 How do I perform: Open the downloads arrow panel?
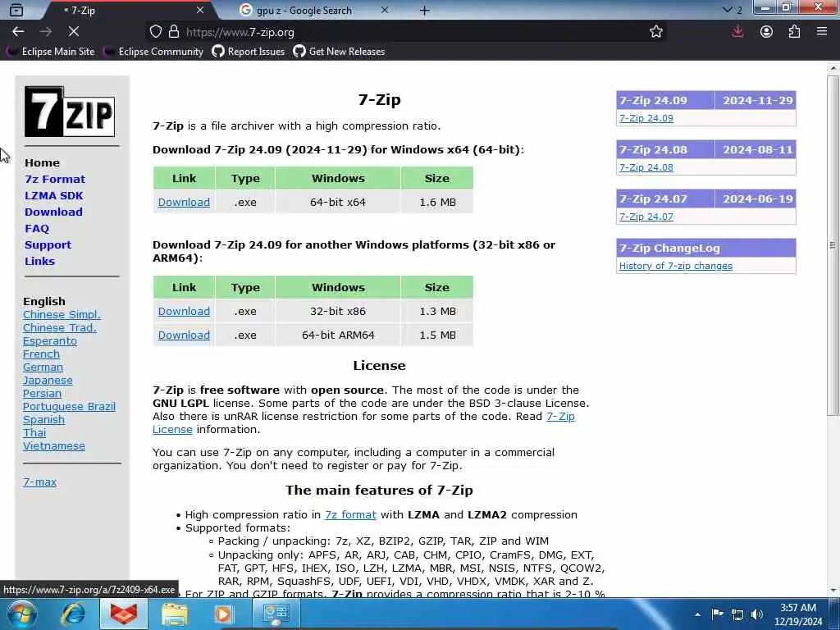click(x=737, y=32)
